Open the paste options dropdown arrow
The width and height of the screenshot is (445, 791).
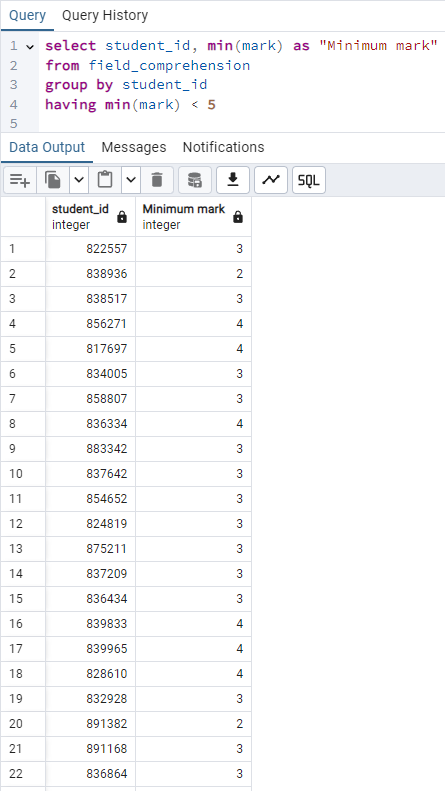coord(131,180)
